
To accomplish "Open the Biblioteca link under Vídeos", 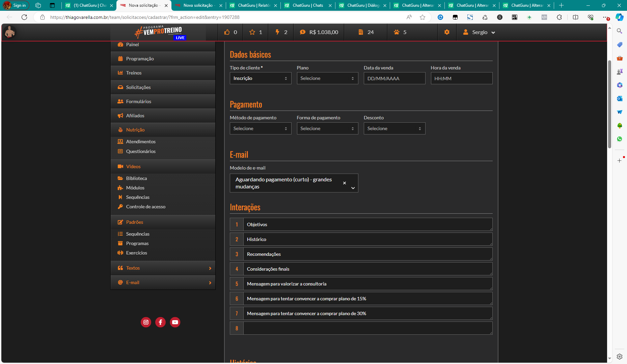I will pyautogui.click(x=136, y=178).
